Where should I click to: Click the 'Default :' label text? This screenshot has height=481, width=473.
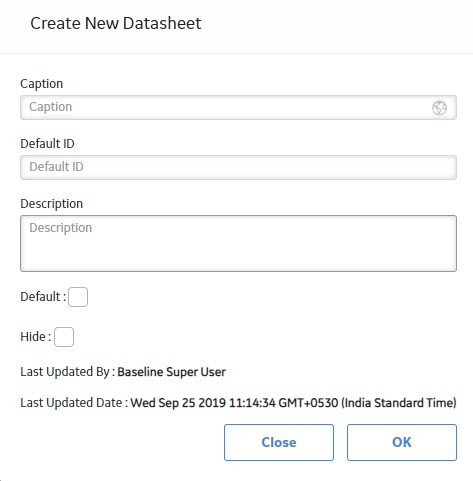click(x=43, y=297)
